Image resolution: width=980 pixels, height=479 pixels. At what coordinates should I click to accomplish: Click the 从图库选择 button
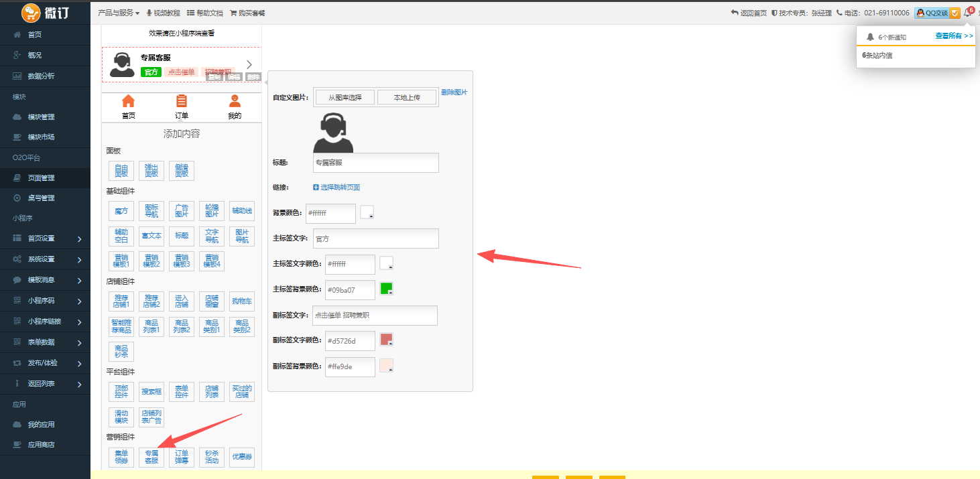[x=345, y=97]
